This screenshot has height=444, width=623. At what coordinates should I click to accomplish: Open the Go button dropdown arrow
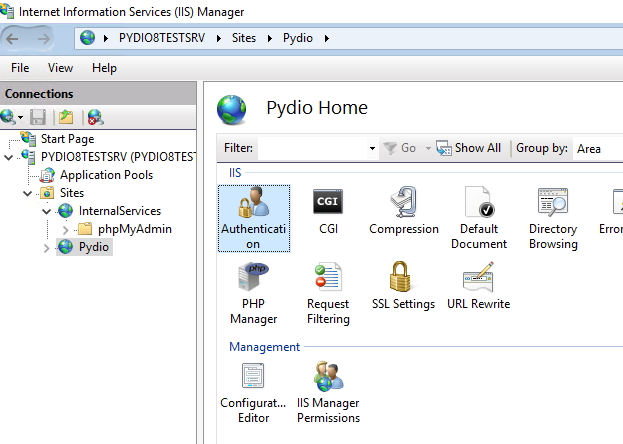428,148
